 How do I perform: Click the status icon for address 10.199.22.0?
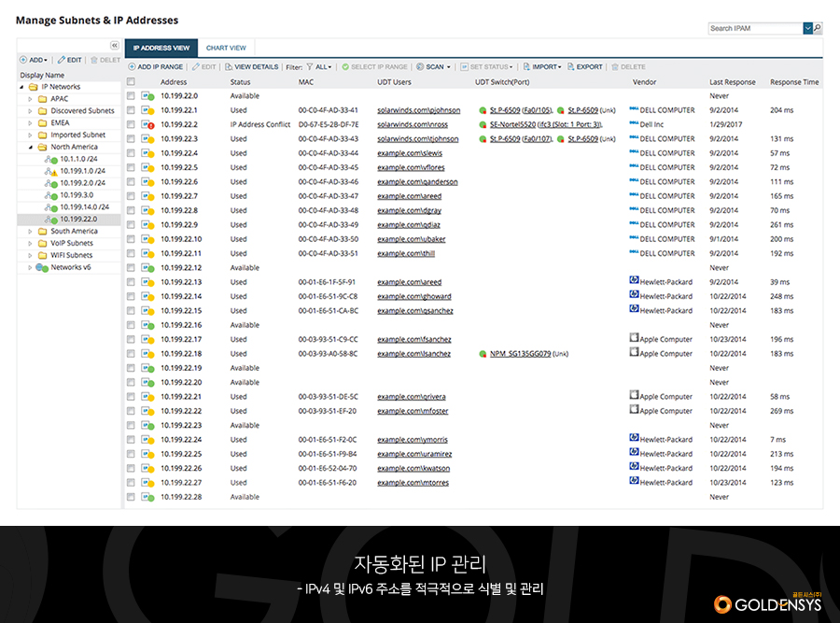(x=147, y=96)
